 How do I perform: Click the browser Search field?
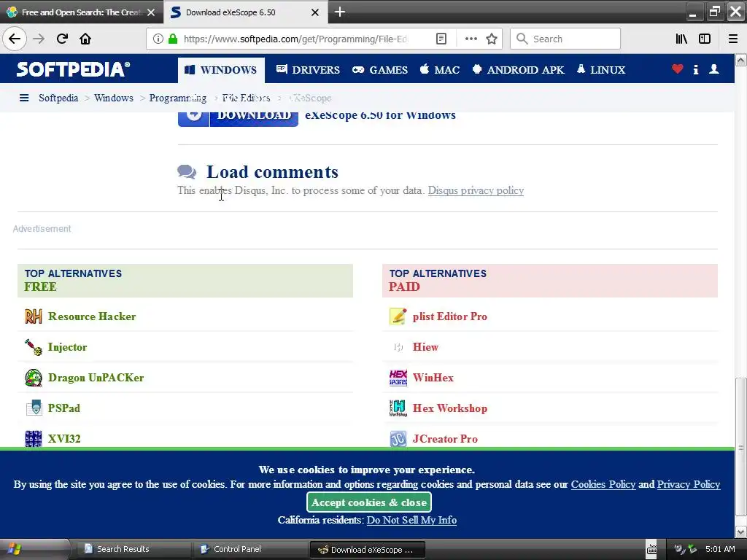[565, 39]
